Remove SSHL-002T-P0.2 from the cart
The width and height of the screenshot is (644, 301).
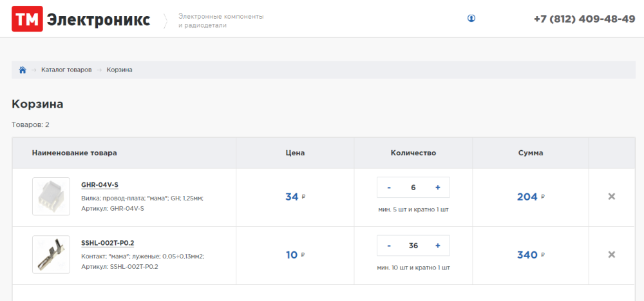coord(612,255)
